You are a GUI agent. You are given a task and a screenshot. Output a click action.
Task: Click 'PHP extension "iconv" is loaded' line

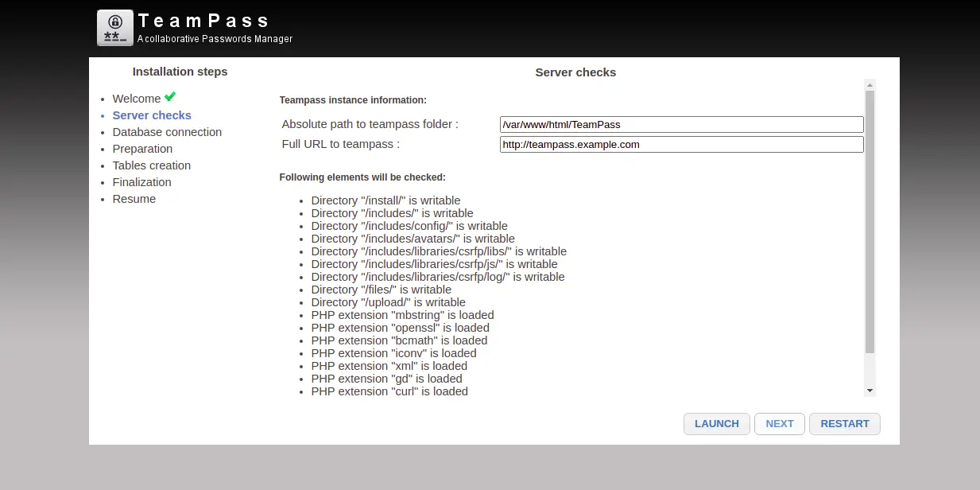click(x=394, y=353)
